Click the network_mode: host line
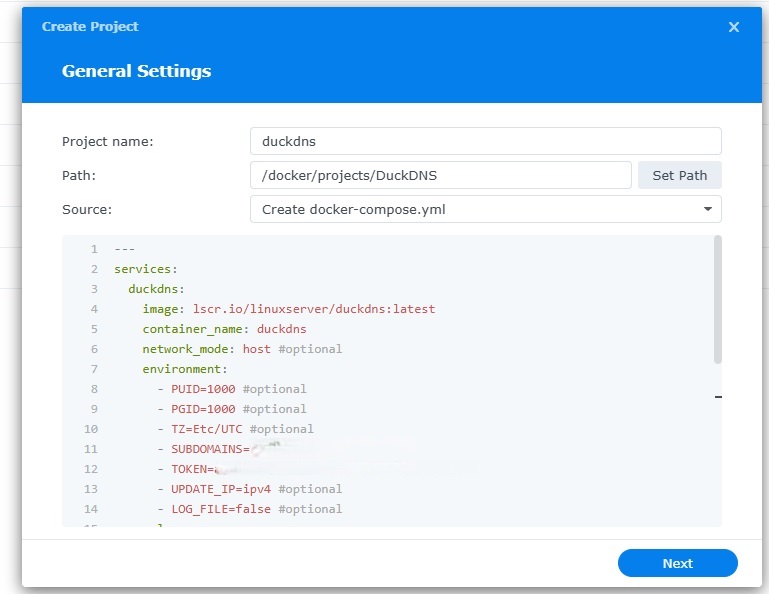769x594 pixels. (x=242, y=349)
